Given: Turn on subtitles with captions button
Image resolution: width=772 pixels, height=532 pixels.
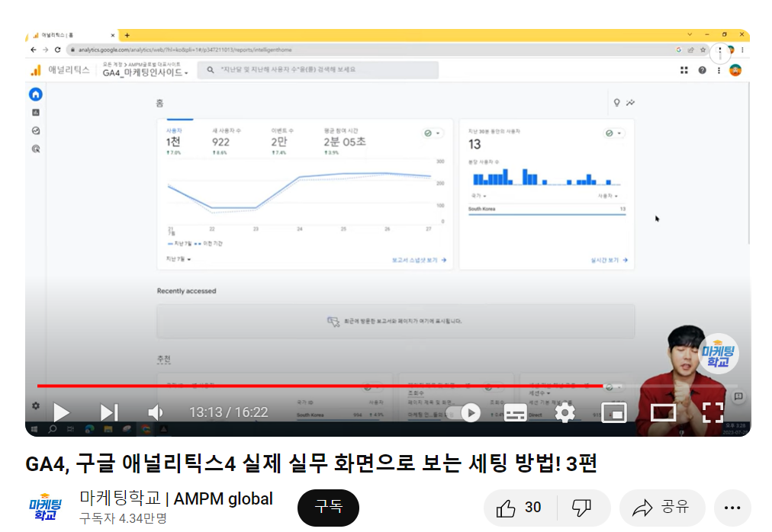Looking at the screenshot, I should (x=516, y=412).
